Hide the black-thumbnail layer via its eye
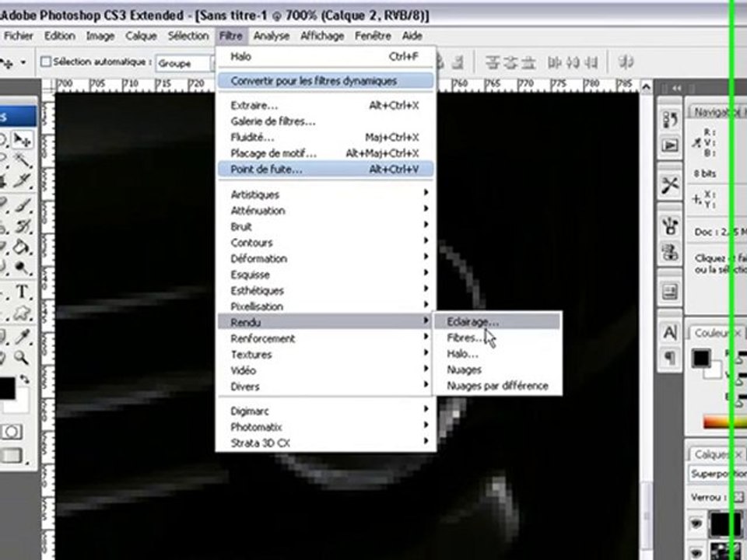 (696, 525)
